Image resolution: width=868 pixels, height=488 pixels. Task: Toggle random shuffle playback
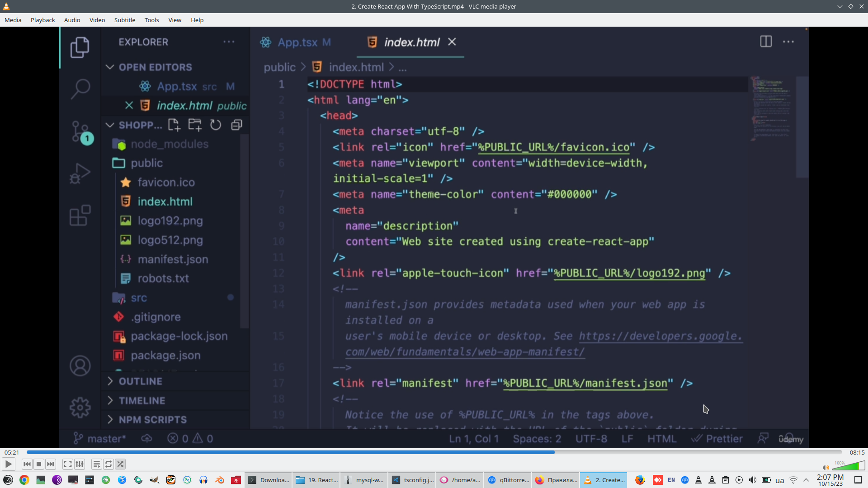coord(120,464)
